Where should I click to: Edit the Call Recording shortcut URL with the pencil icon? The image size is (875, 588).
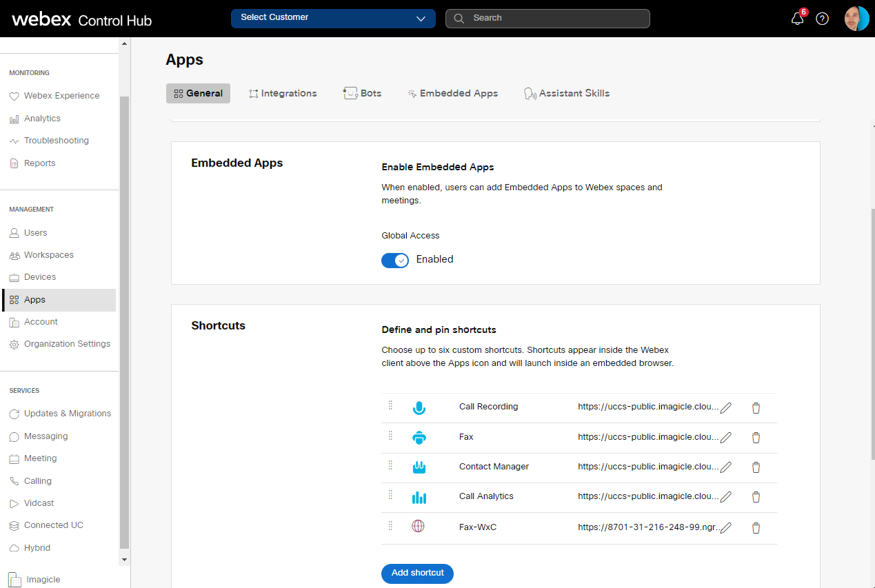pyautogui.click(x=726, y=407)
